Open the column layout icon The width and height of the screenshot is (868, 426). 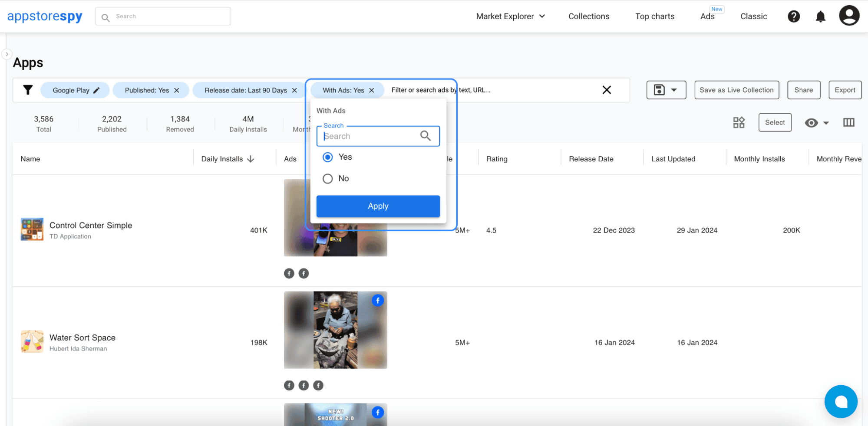click(x=848, y=122)
